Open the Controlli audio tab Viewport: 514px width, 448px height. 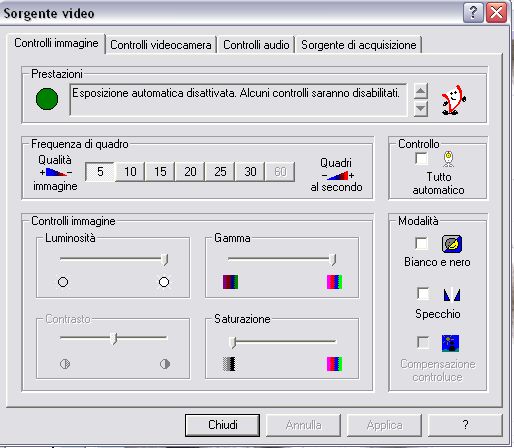256,45
